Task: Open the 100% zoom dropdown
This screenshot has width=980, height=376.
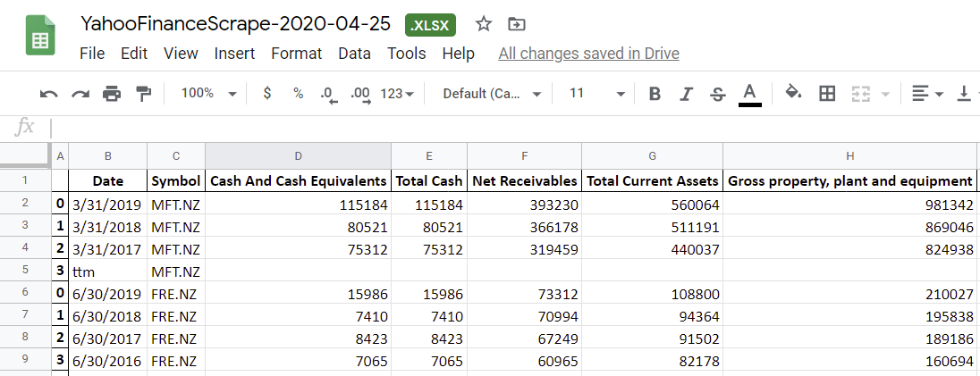Action: pyautogui.click(x=208, y=94)
